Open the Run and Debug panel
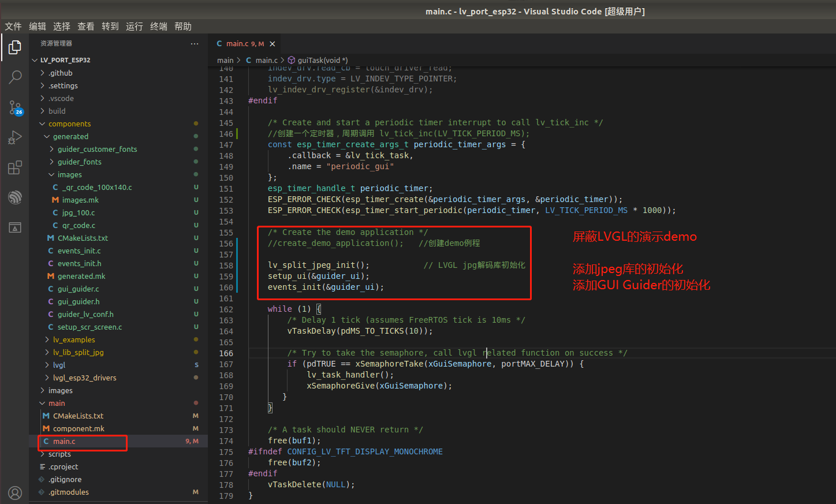Viewport: 836px width, 504px height. tap(14, 137)
